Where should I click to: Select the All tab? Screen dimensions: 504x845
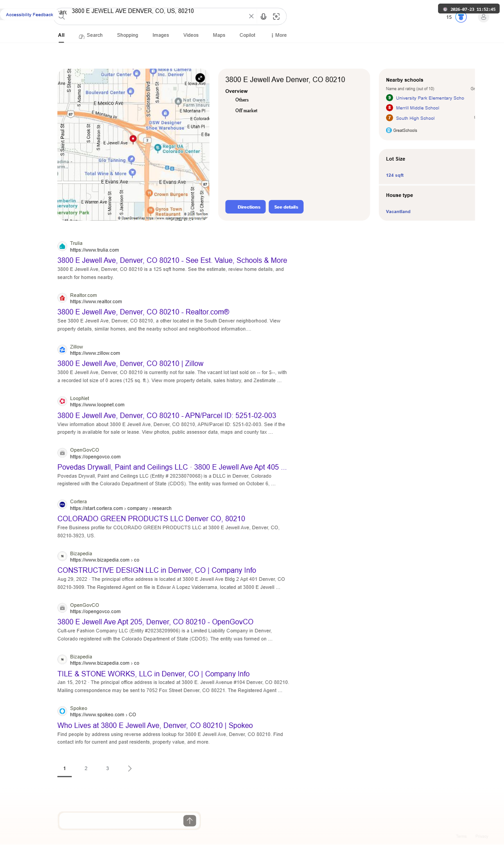point(61,35)
